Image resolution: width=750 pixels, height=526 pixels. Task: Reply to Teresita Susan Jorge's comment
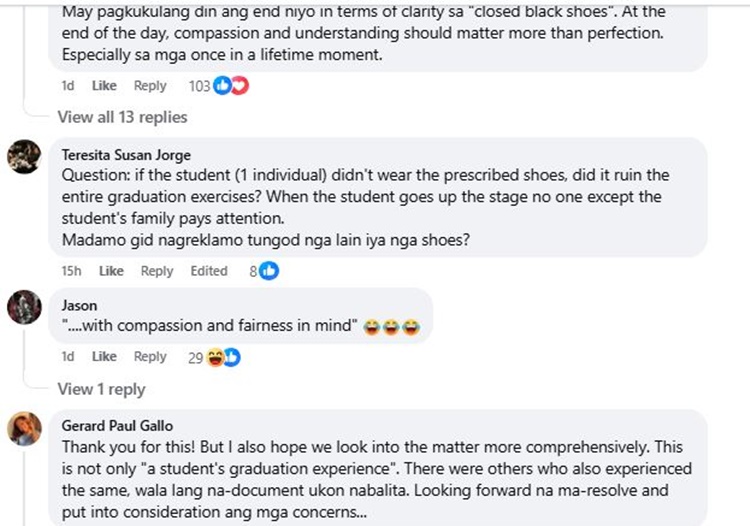(157, 271)
